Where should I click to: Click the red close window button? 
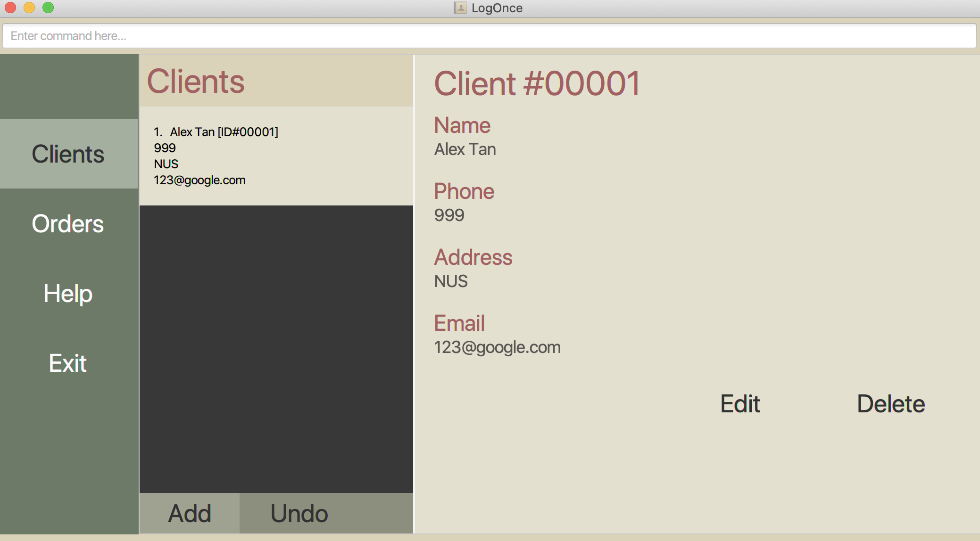[x=10, y=8]
